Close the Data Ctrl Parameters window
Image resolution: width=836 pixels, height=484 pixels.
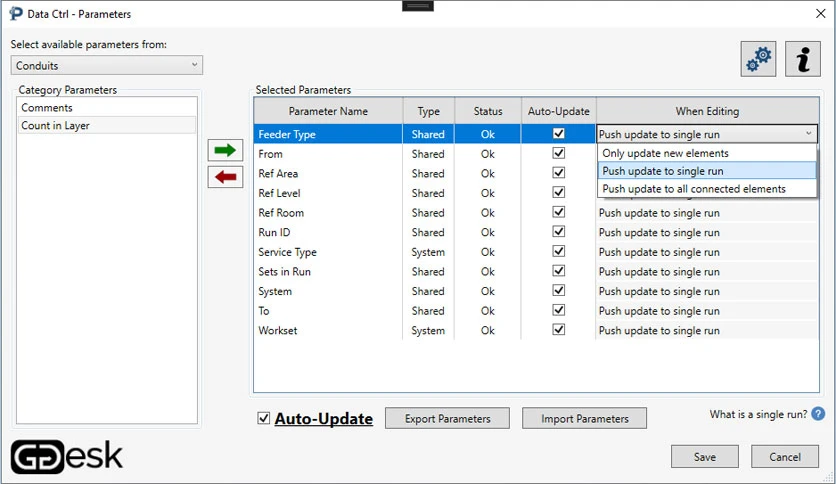(x=821, y=13)
